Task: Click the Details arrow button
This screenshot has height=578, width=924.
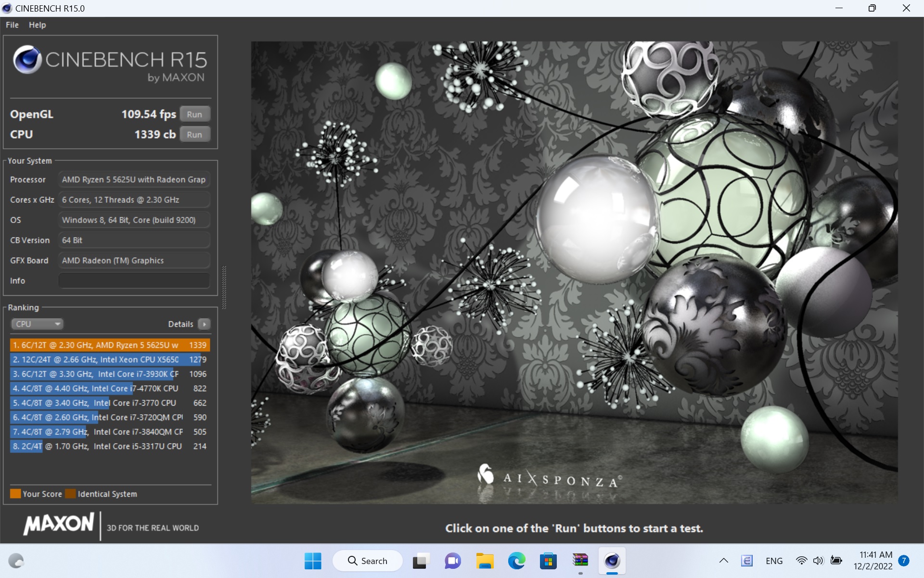Action: pos(205,324)
